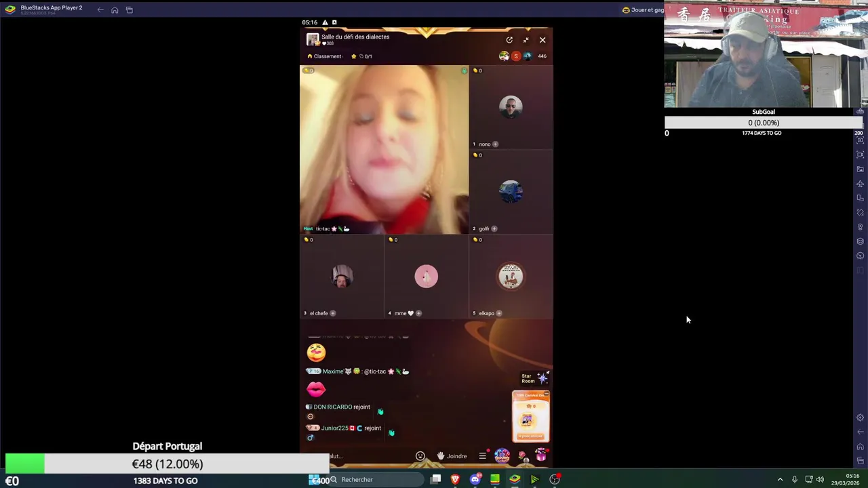The width and height of the screenshot is (868, 488).
Task: Follow mme with the plus icon
Action: 418,313
